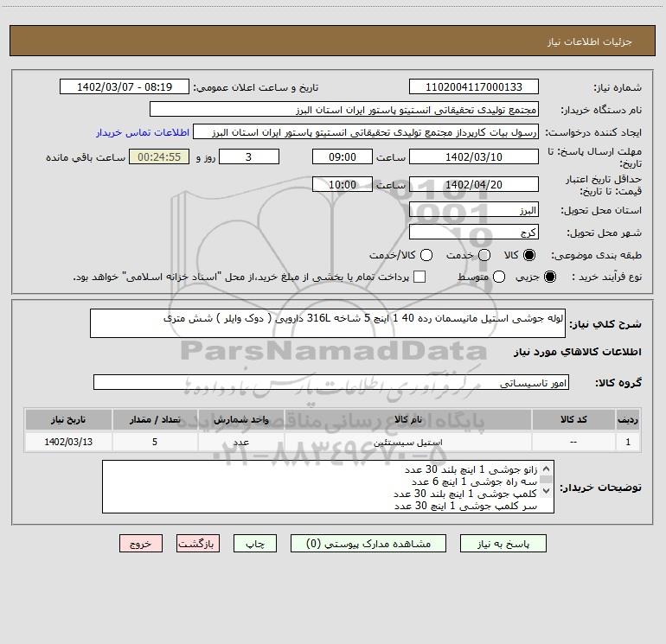Select the متوسط purchase type radio
The image size is (666, 644).
(x=499, y=277)
